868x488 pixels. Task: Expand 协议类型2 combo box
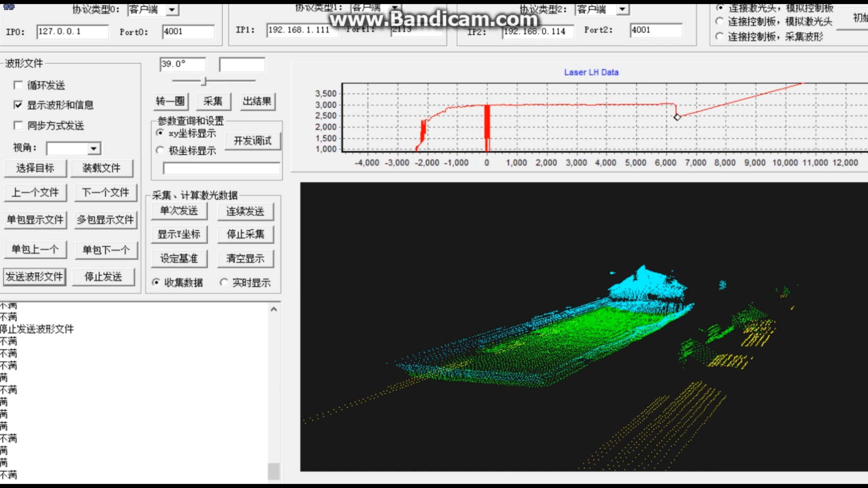pos(622,9)
